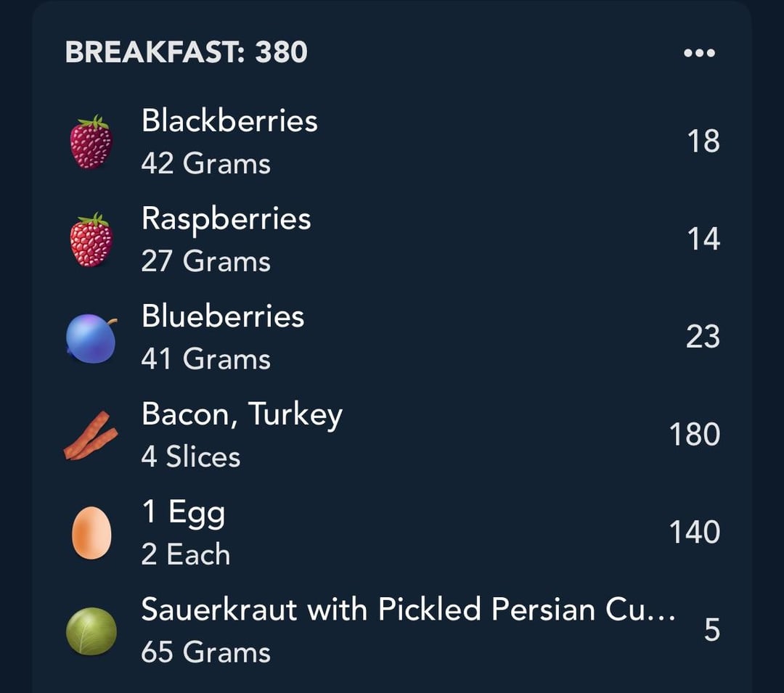Tap the green cabbage sauerkraut icon
This screenshot has height=693, width=784.
(x=91, y=631)
